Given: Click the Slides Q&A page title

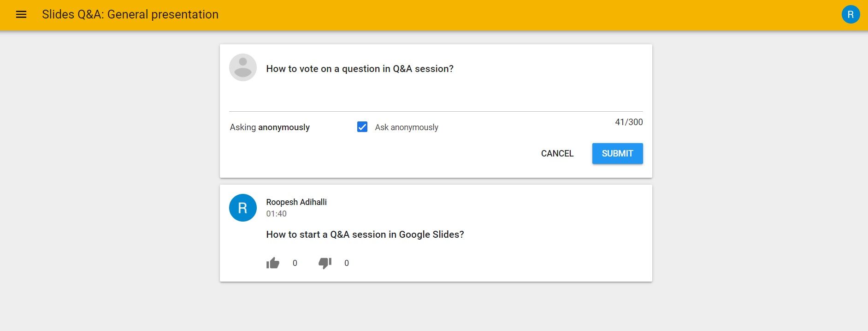Looking at the screenshot, I should (130, 14).
